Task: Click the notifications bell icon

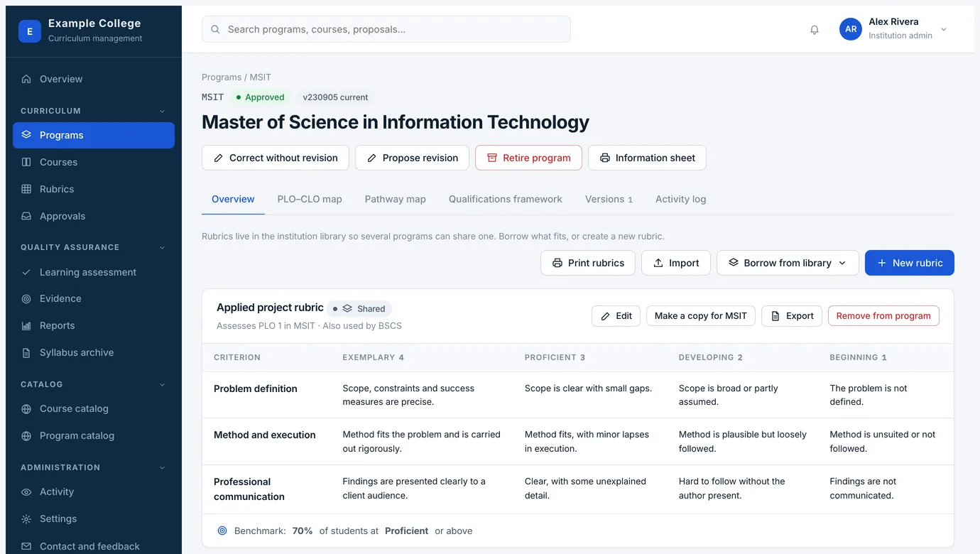Action: point(815,30)
